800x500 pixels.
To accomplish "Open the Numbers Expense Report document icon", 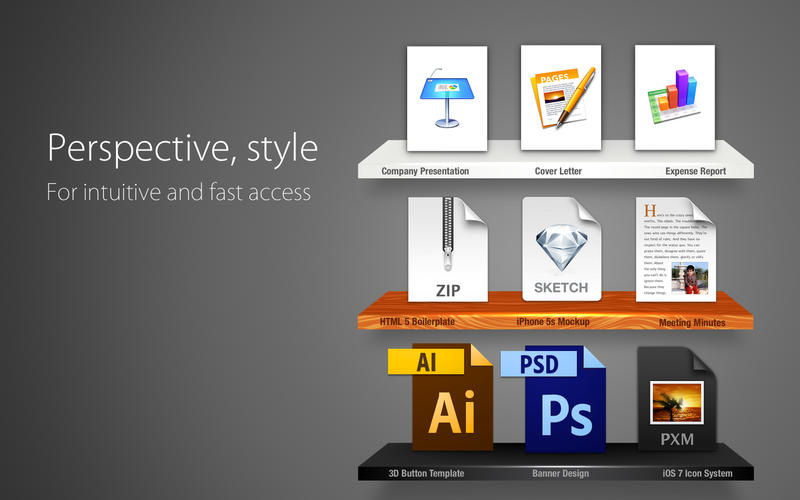I will [674, 97].
